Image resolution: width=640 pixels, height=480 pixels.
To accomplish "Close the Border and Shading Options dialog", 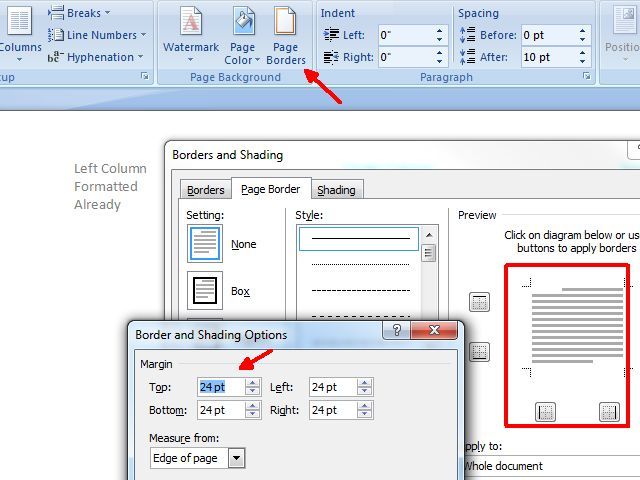I will tap(434, 330).
